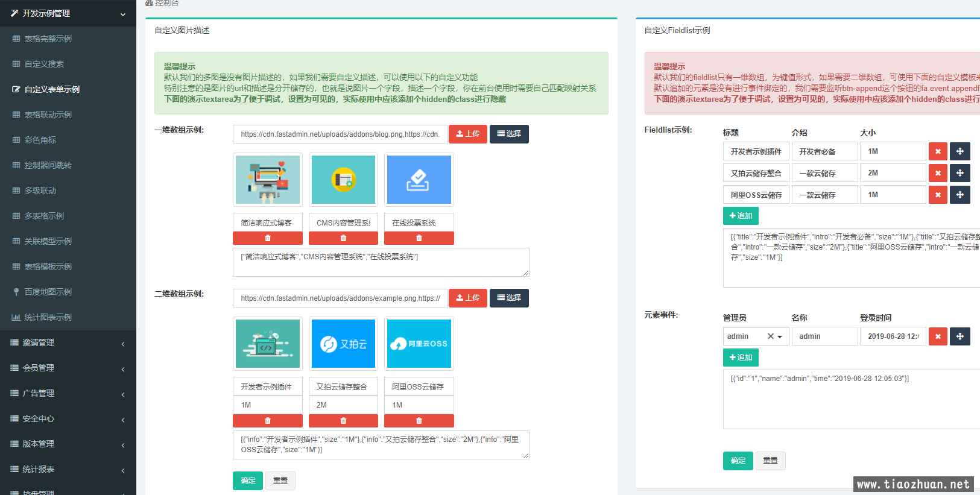
Task: Delete the 简洁响应式博客 image with trash icon
Action: tap(268, 238)
